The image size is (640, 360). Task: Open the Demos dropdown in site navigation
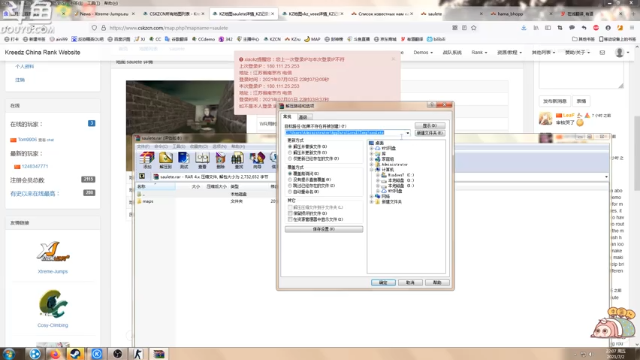423,52
